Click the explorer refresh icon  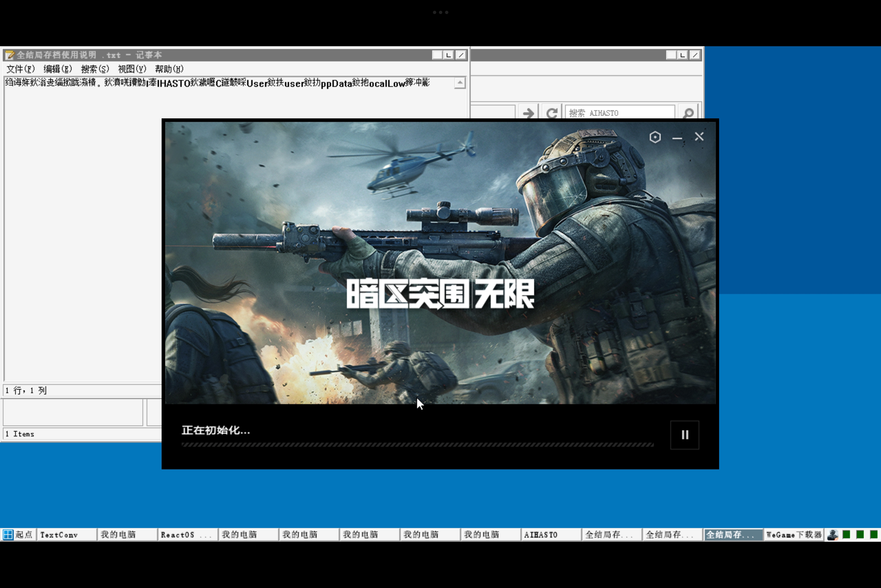pos(552,113)
